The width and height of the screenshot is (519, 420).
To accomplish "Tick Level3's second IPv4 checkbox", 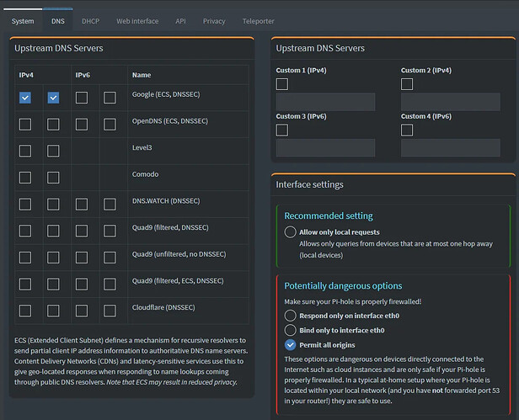I will point(53,151).
